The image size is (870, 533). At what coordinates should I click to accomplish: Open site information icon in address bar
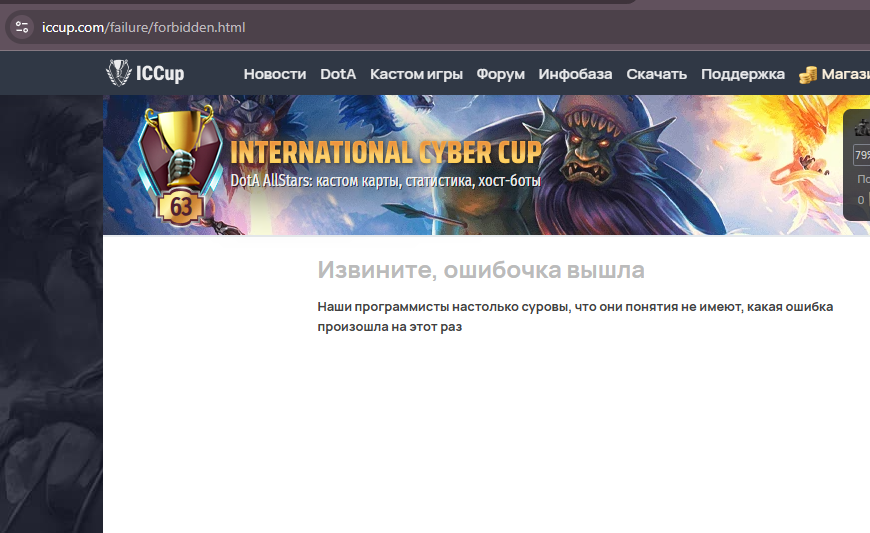[x=22, y=27]
